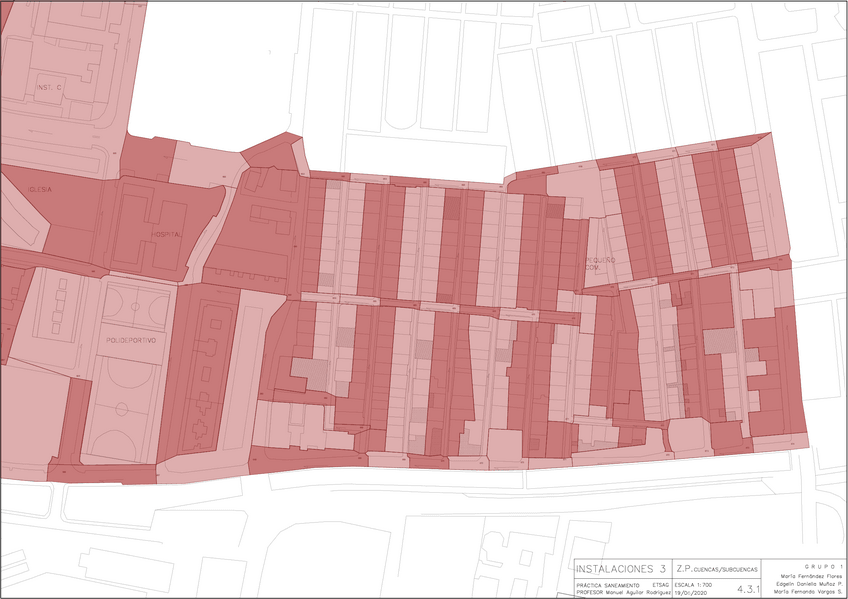The height and width of the screenshot is (599, 848).
Task: Select the sheet number 4.3.1
Action: [748, 589]
